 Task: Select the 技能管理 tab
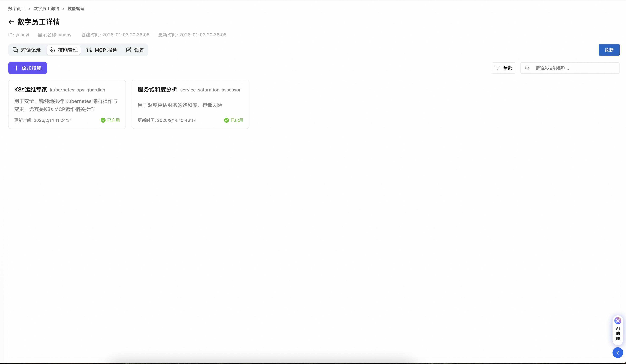(64, 50)
